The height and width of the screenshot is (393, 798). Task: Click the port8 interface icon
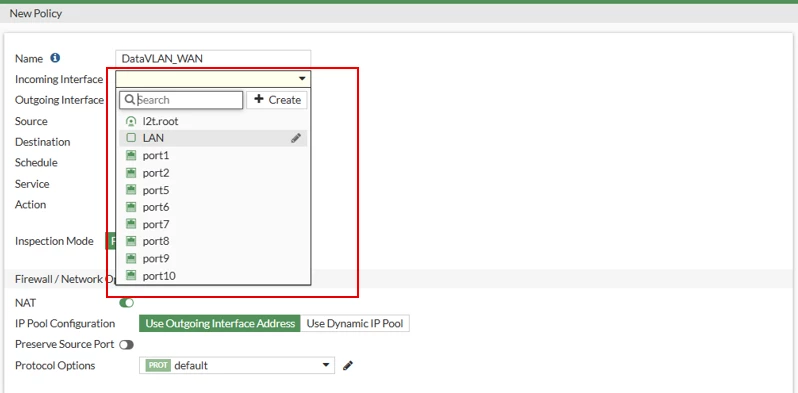[131, 241]
